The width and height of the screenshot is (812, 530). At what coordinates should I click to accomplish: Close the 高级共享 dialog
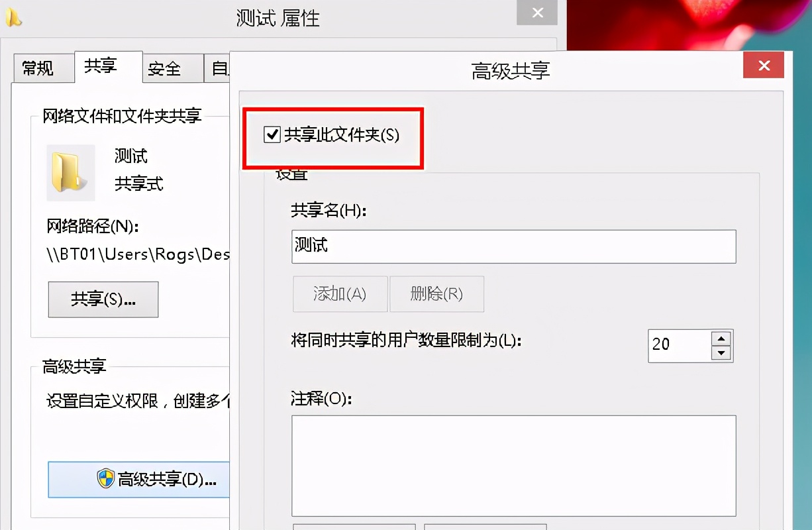point(763,65)
